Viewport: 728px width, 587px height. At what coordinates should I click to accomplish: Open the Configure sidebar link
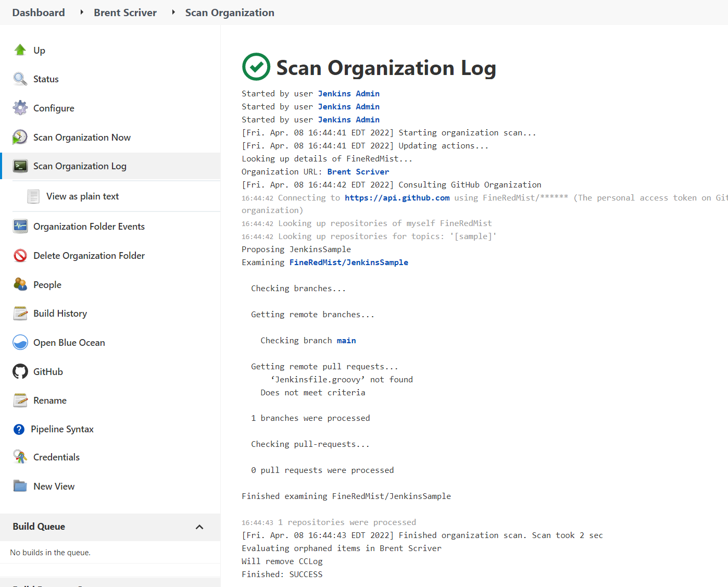click(54, 108)
